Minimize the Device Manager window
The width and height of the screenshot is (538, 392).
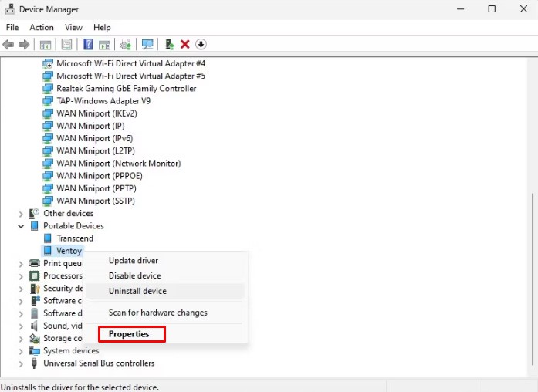(461, 9)
